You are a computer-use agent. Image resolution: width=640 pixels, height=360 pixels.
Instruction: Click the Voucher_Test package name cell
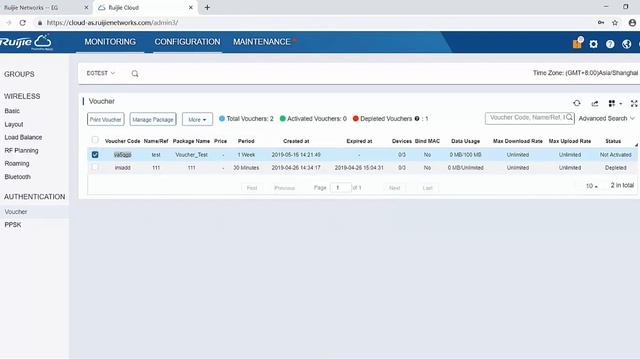pos(191,155)
